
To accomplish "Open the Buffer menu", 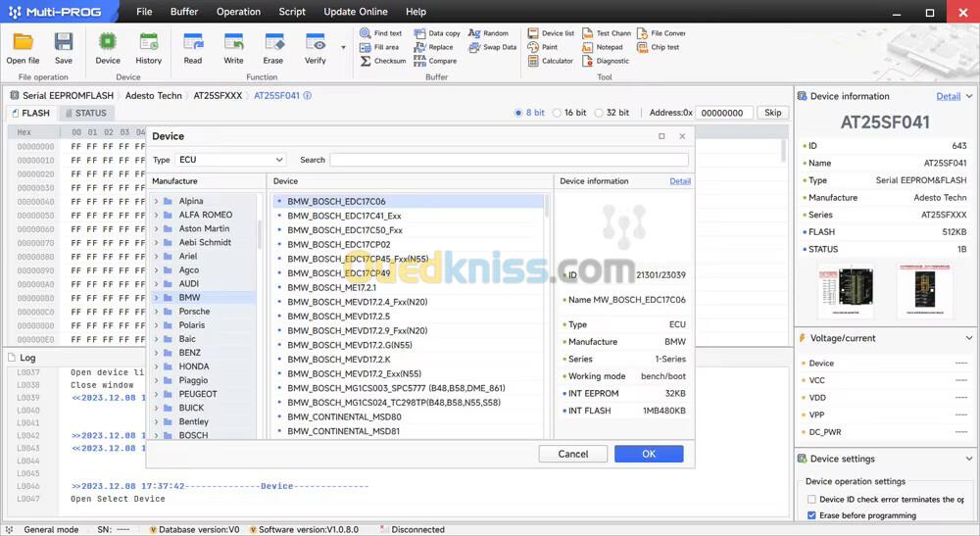I will tap(183, 12).
